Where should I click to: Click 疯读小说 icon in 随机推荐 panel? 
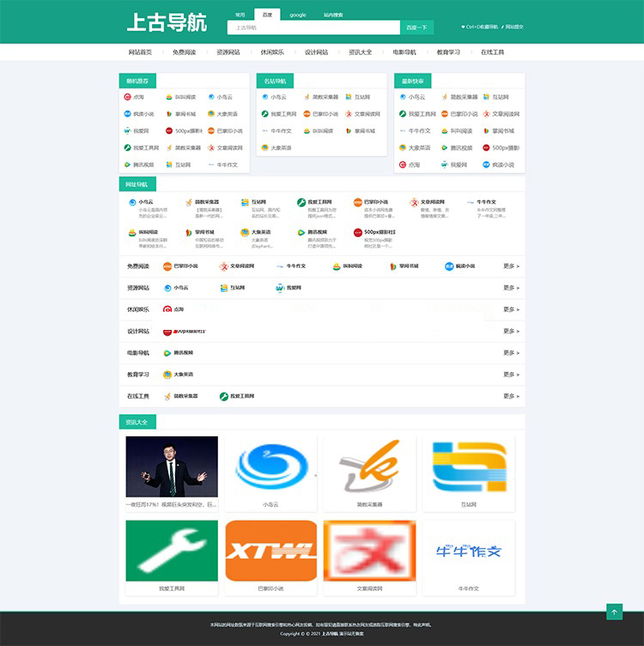click(x=127, y=114)
